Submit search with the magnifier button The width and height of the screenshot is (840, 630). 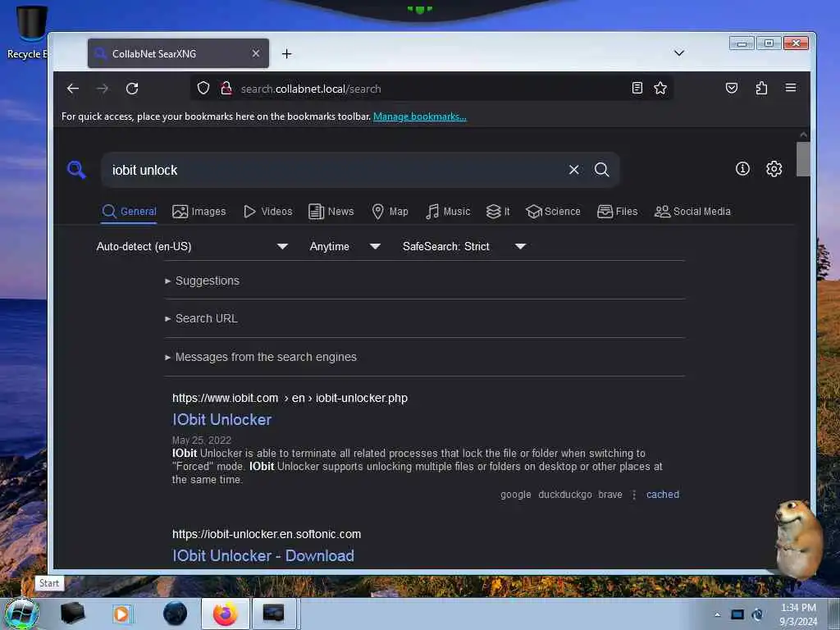click(x=601, y=170)
